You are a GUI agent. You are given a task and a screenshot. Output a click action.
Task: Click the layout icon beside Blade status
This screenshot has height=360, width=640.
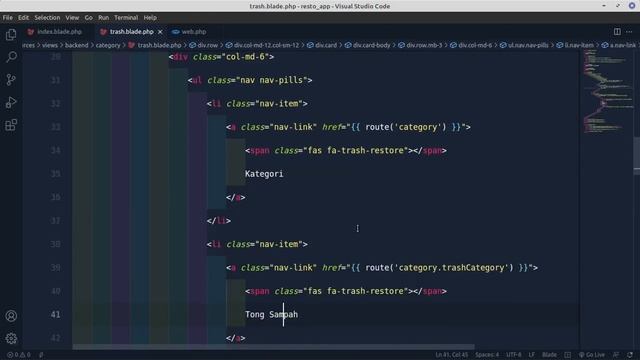click(568, 355)
